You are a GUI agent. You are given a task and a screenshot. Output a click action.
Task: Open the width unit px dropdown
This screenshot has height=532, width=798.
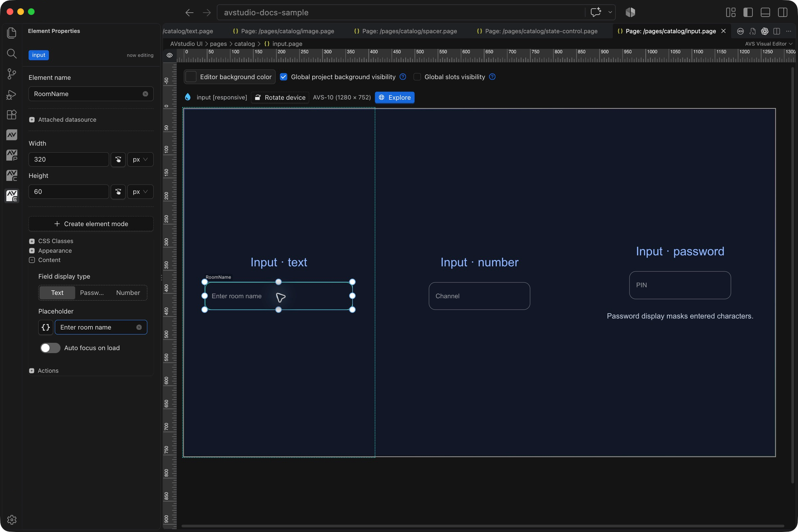tap(140, 160)
